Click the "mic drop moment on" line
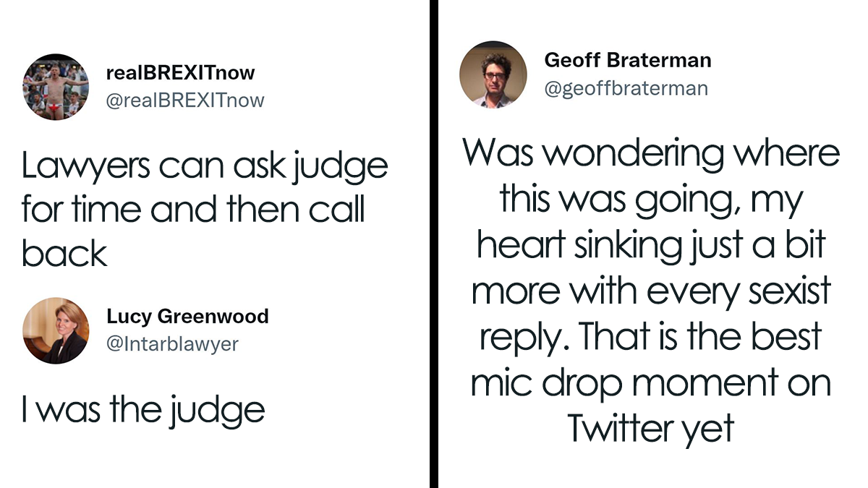868x488 pixels. pos(651,382)
